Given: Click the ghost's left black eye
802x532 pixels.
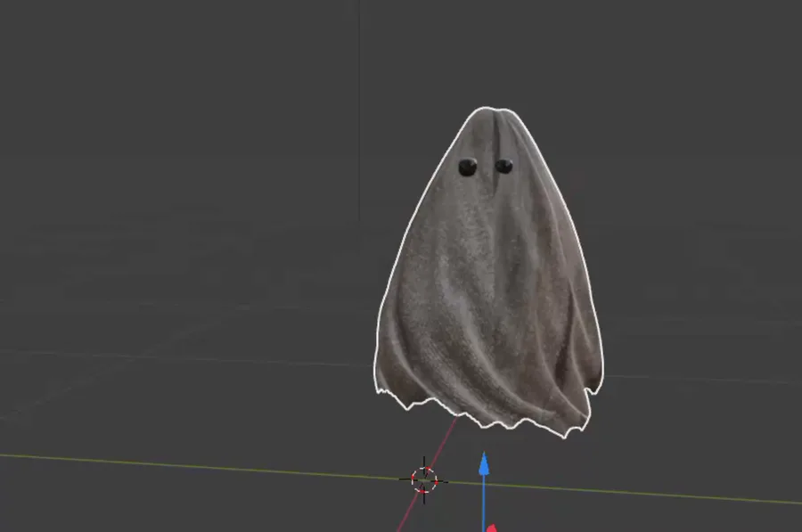Looking at the screenshot, I should coord(468,168).
